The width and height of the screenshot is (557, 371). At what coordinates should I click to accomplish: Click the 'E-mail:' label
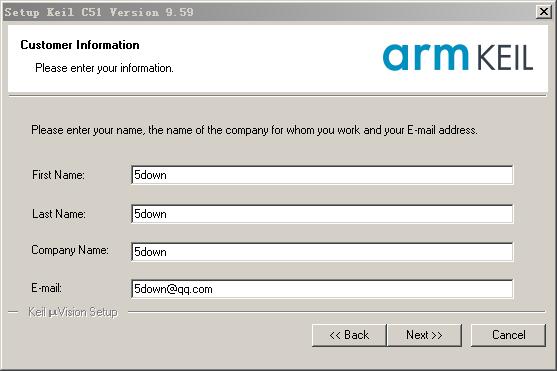[47, 288]
